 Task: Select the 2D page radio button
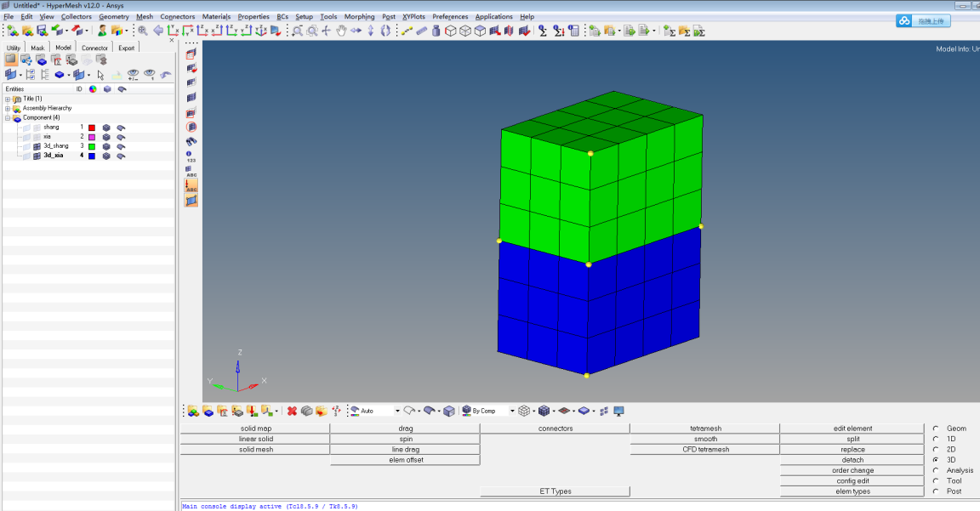point(936,449)
